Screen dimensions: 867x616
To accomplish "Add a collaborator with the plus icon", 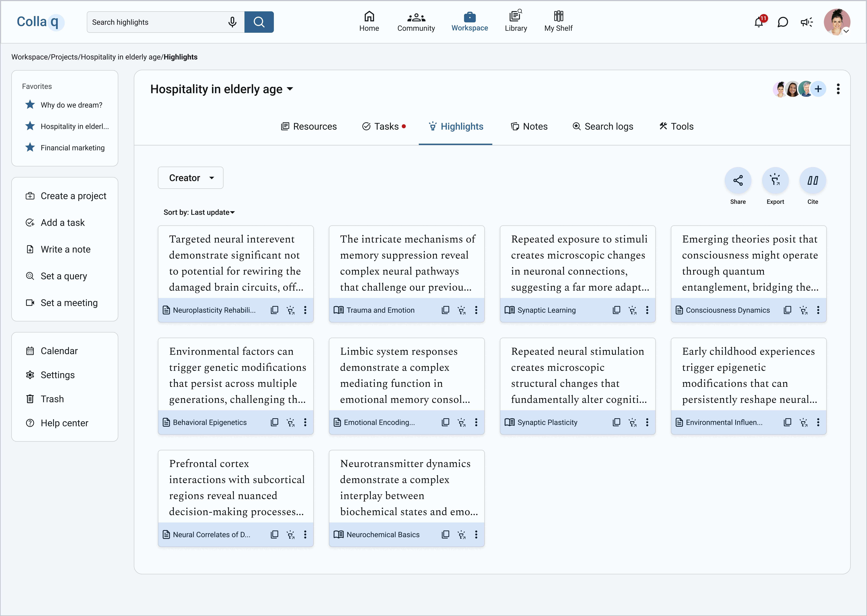I will pyautogui.click(x=818, y=89).
